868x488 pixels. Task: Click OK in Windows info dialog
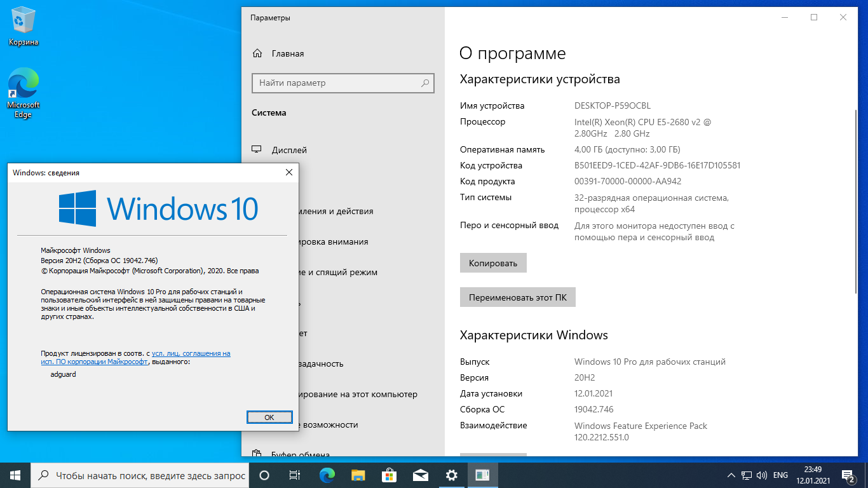coord(269,417)
